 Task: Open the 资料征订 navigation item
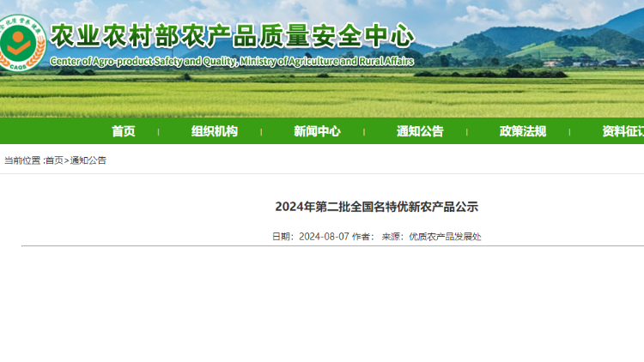pos(622,131)
